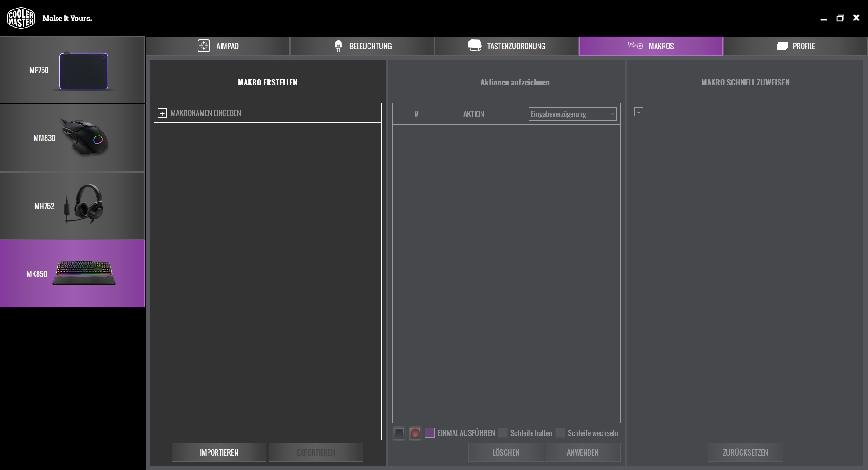Open the Aimpad tab

pyautogui.click(x=218, y=46)
